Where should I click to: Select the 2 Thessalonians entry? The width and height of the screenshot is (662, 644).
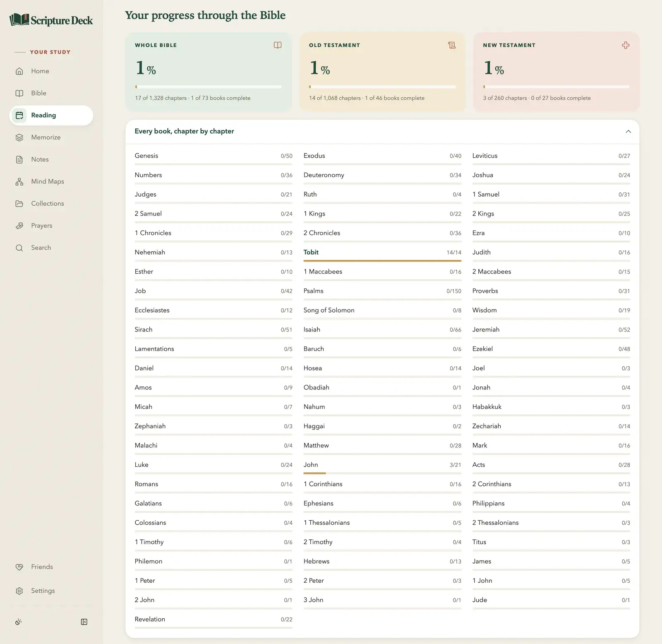(x=551, y=525)
